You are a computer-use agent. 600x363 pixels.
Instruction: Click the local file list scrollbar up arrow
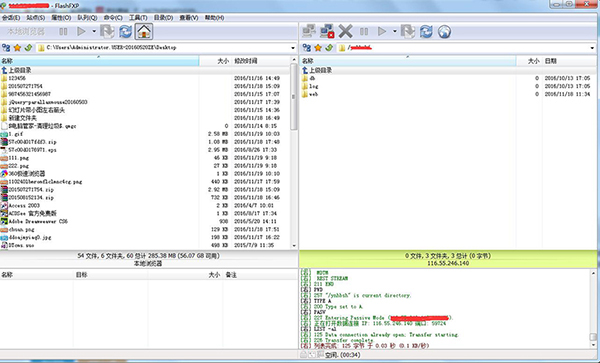[294, 60]
